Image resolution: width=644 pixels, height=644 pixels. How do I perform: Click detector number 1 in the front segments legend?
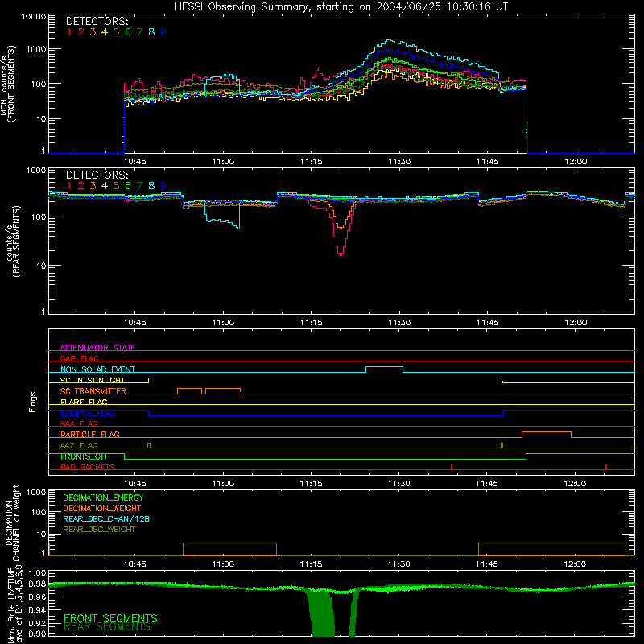tap(69, 32)
